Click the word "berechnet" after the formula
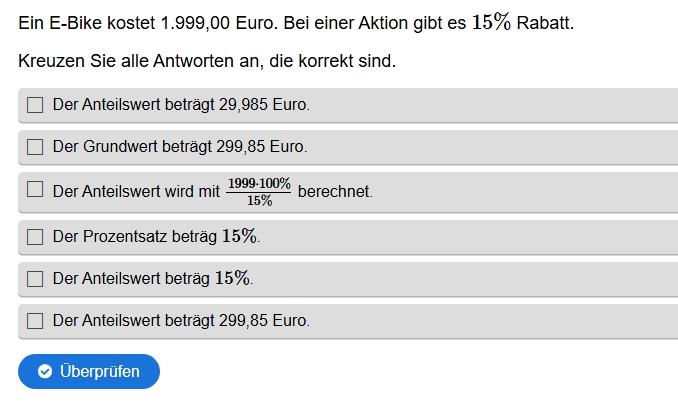Viewport: 678px width, 403px height. click(x=334, y=191)
